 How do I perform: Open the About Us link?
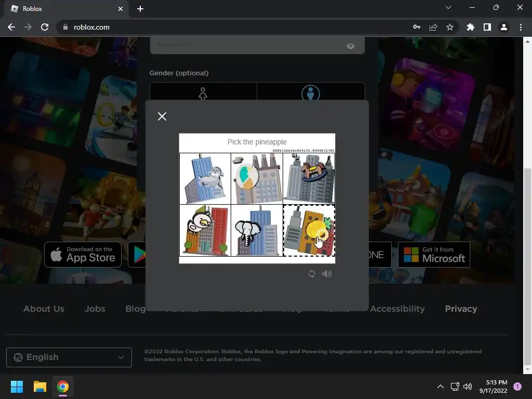(44, 309)
